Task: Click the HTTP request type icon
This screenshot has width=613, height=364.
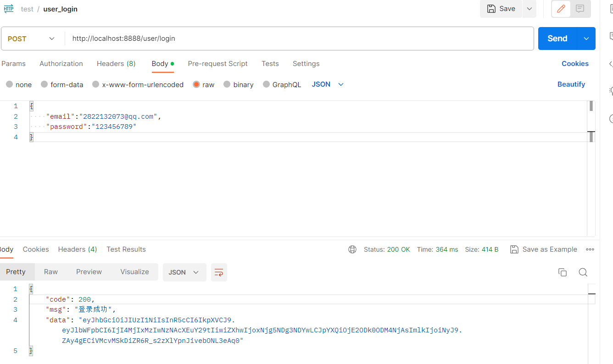Action: point(9,9)
